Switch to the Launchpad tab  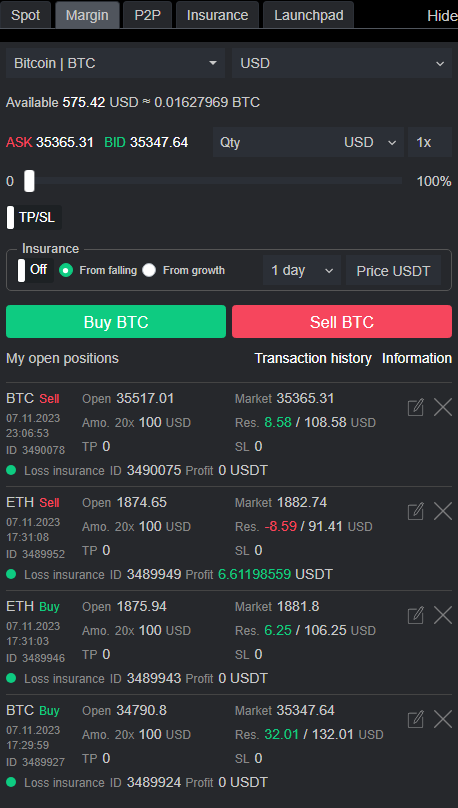(309, 15)
